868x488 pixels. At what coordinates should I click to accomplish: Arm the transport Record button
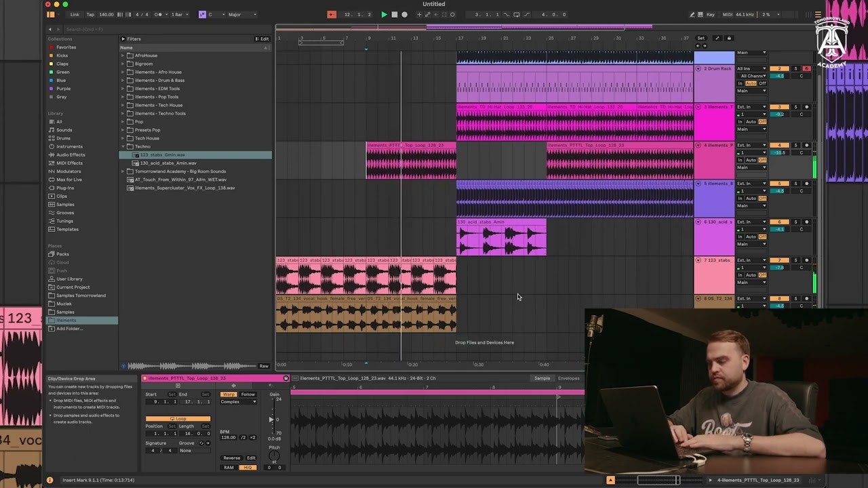pos(405,14)
